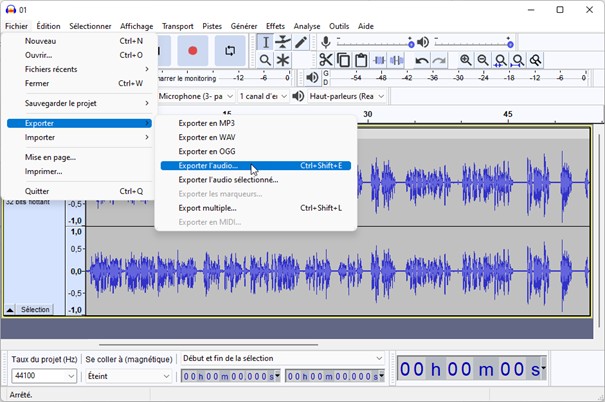
Task: Open the Haut-parleurs output device dropdown
Action: pyautogui.click(x=346, y=96)
